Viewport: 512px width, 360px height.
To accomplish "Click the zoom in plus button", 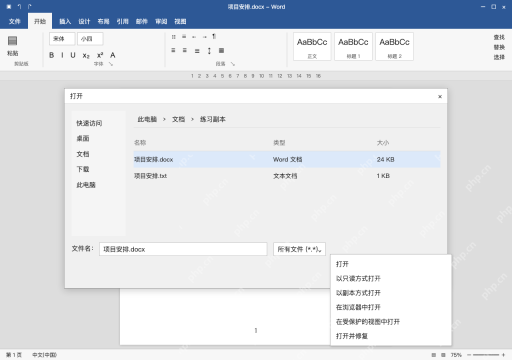I will coord(503,355).
